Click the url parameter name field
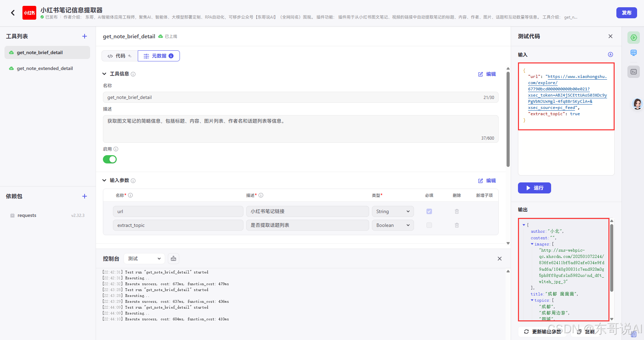Image resolution: width=644 pixels, height=340 pixels. [178, 211]
